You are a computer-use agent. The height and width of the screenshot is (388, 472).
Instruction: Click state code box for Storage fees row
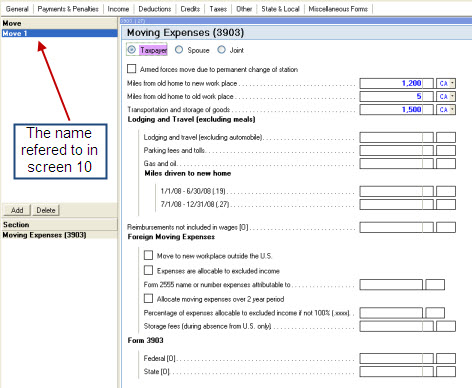[446, 326]
